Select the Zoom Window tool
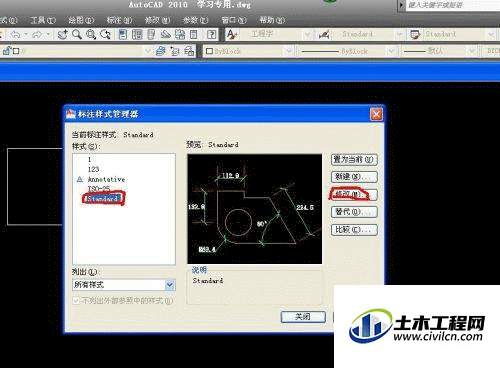The width and height of the screenshot is (500, 368). click(x=91, y=34)
